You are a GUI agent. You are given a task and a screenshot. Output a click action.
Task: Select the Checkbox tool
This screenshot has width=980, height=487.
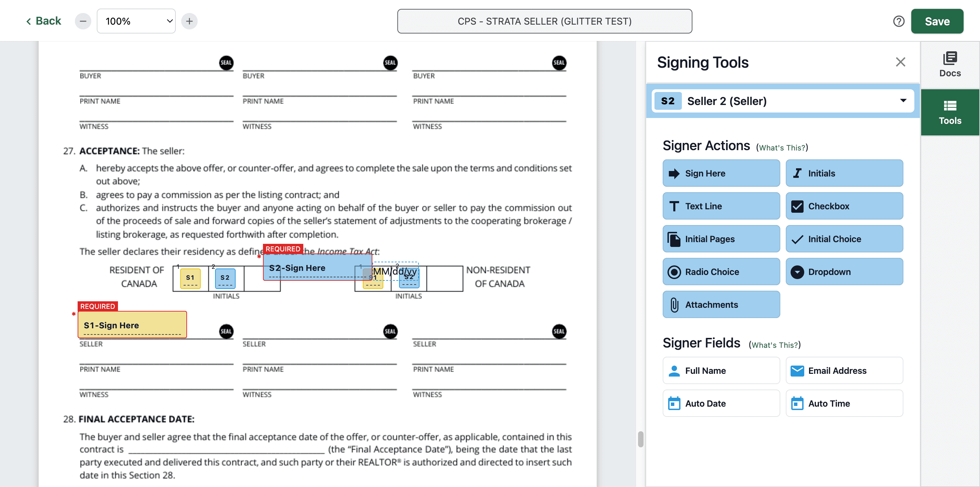click(844, 206)
